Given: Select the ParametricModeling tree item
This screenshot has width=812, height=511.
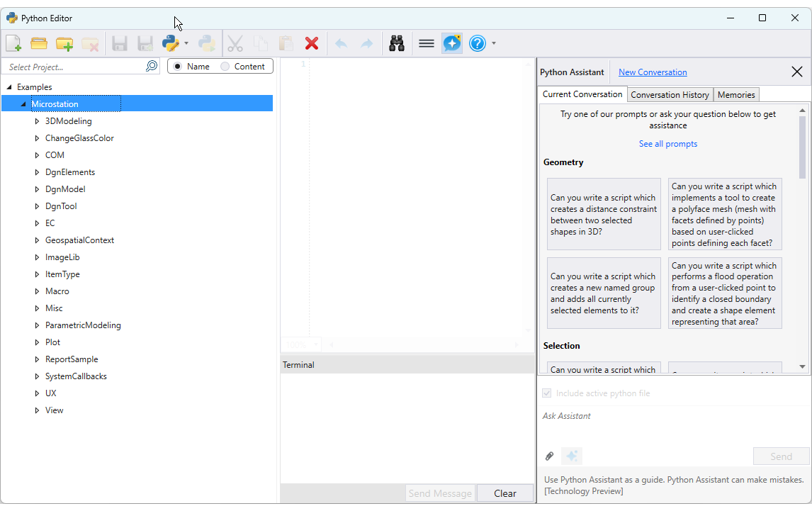Looking at the screenshot, I should click(83, 325).
